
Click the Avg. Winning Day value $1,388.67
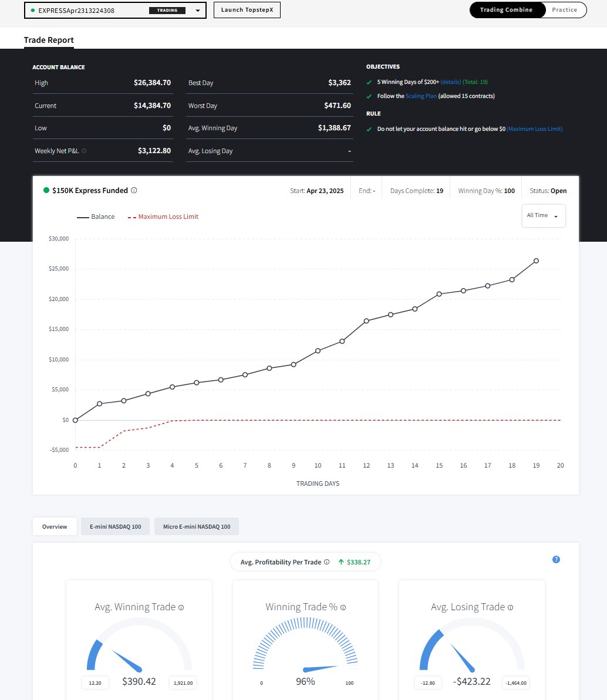click(x=335, y=128)
